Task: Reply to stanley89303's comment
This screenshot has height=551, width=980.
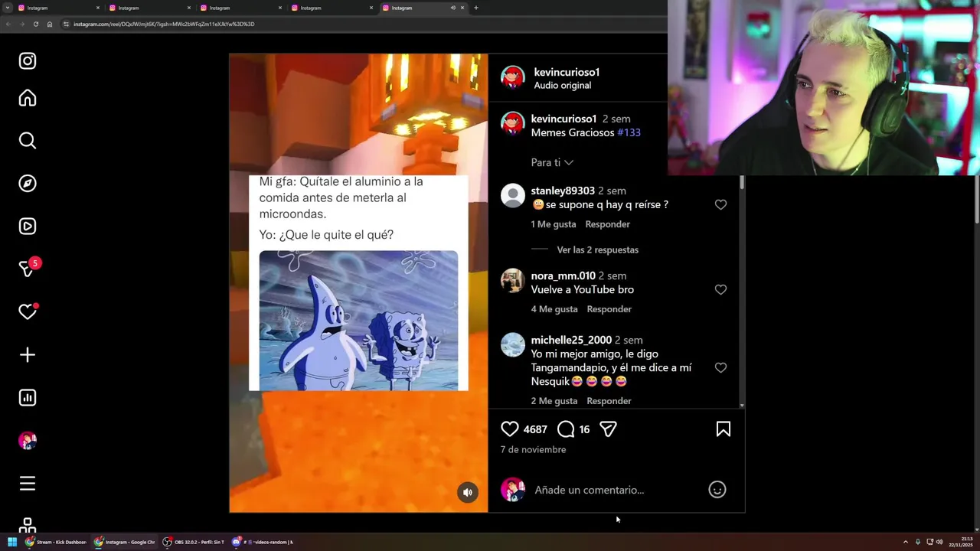Action: 607,224
